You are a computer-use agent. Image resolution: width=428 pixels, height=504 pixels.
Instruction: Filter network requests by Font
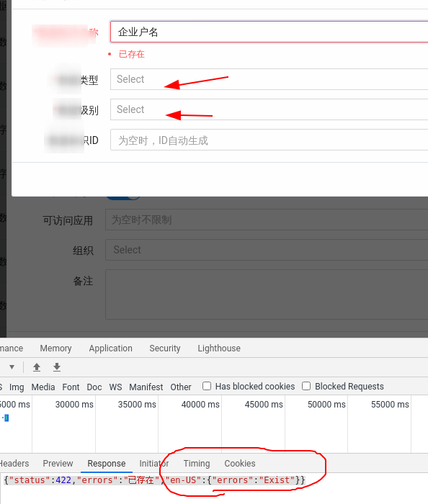(x=71, y=387)
